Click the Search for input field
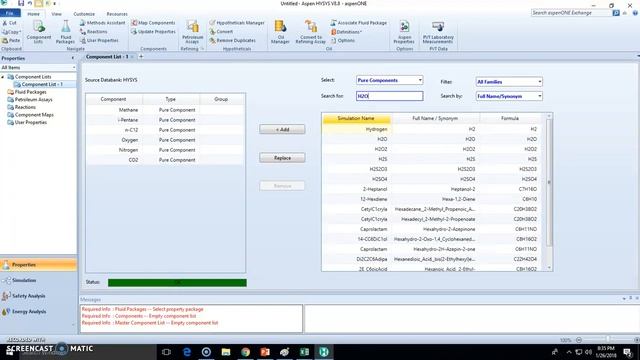 point(389,96)
